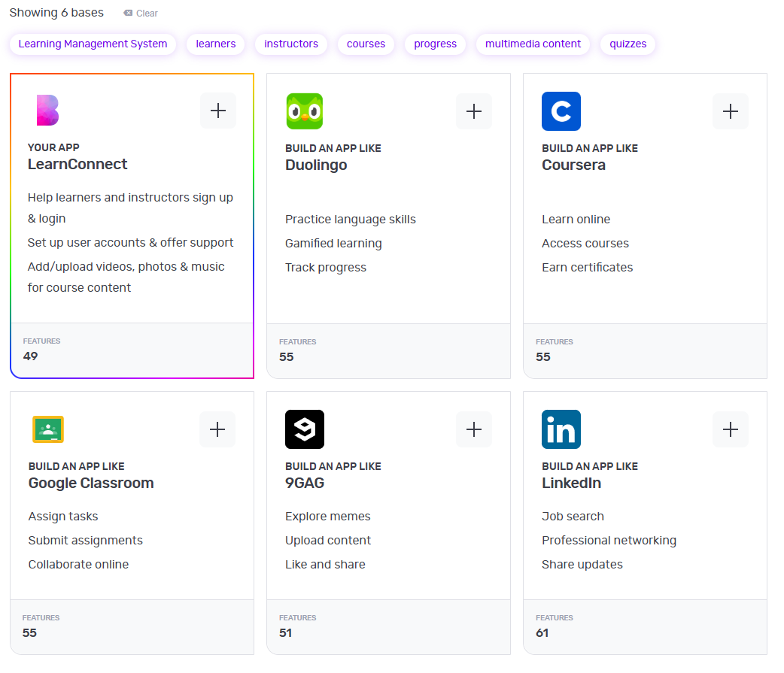This screenshot has height=673, width=784.
Task: Select the multimedia content tag
Action: pos(533,44)
